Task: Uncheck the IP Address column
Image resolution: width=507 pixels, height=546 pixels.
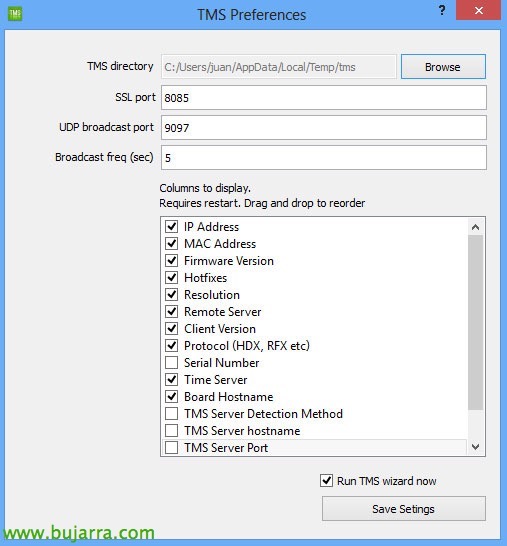Action: [x=171, y=227]
